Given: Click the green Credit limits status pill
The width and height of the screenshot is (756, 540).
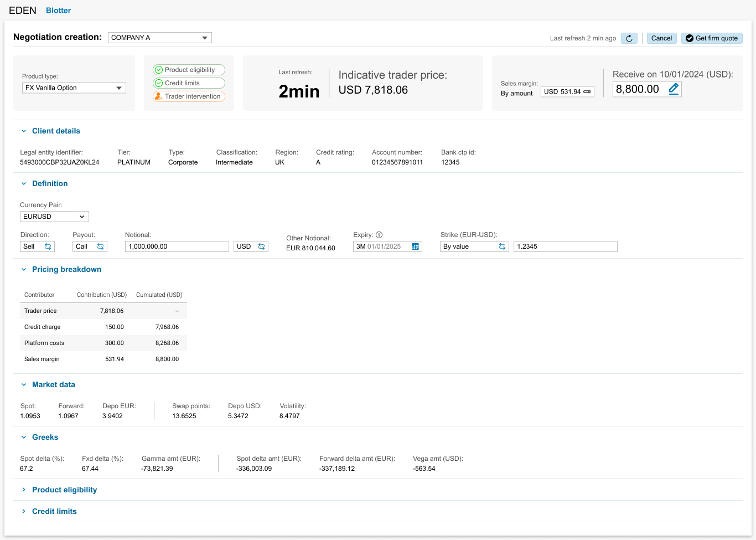Looking at the screenshot, I should tap(189, 83).
